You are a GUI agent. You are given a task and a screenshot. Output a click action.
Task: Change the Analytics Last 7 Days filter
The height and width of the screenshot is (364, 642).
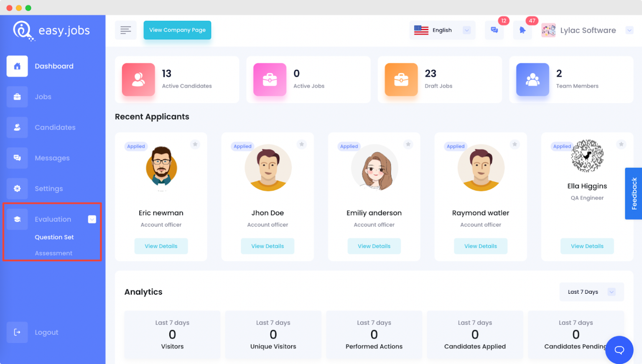[x=591, y=292]
